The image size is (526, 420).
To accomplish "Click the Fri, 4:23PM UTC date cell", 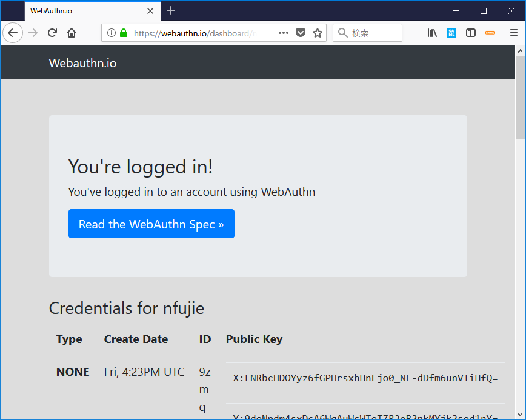I will point(144,372).
